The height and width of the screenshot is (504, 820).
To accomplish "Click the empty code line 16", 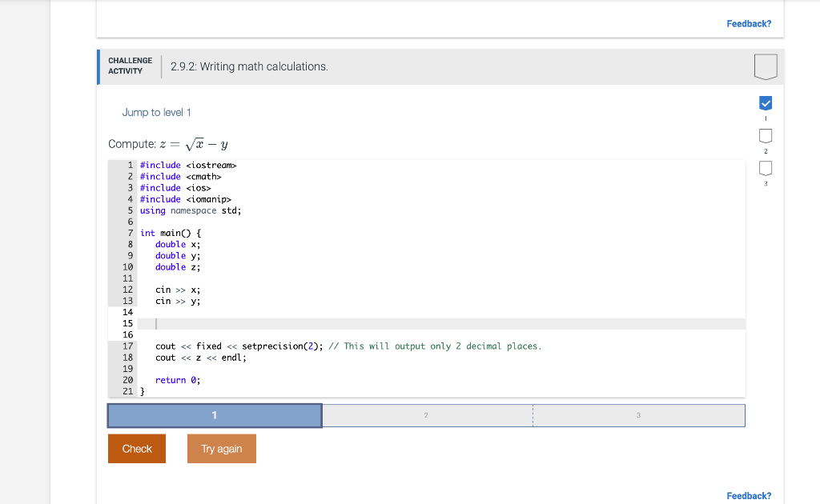I will tap(441, 334).
